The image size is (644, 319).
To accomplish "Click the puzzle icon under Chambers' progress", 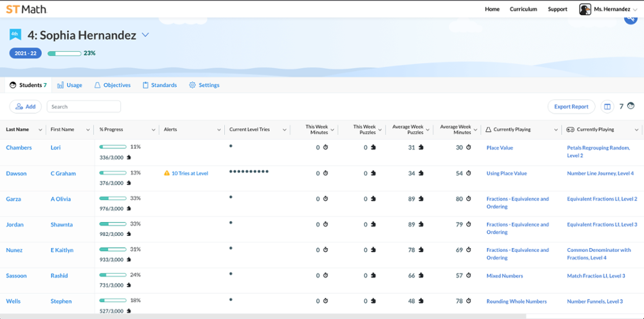I will click(x=128, y=157).
